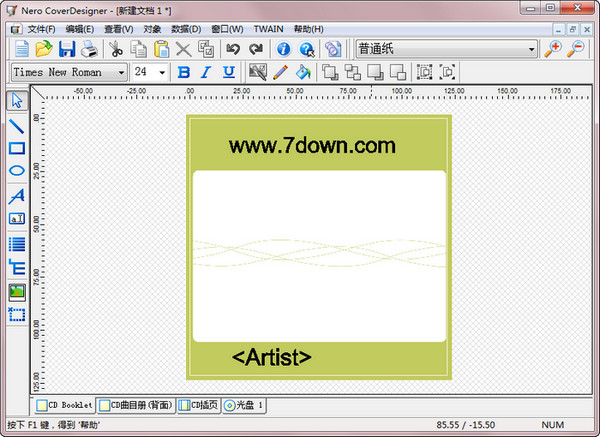Choose pen color with the pencil icon
This screenshot has width=600, height=437.
click(280, 72)
